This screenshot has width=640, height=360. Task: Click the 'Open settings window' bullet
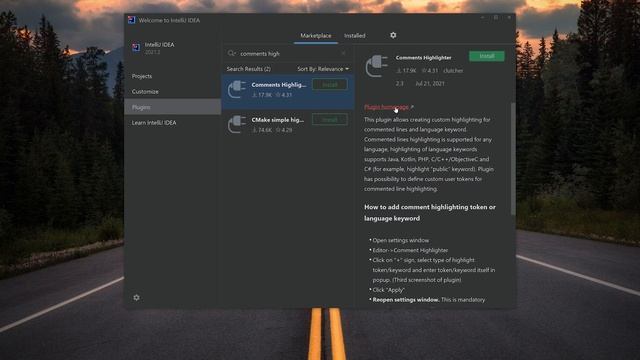tap(400, 240)
